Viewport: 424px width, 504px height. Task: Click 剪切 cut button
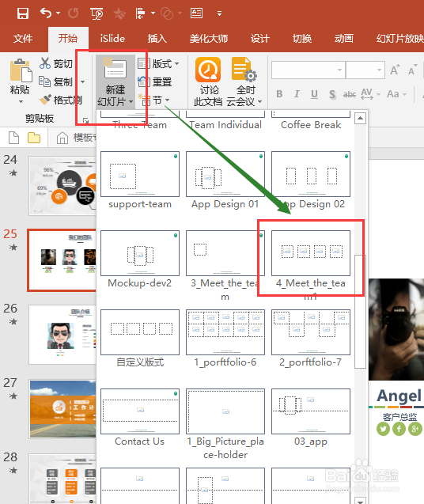(56, 63)
